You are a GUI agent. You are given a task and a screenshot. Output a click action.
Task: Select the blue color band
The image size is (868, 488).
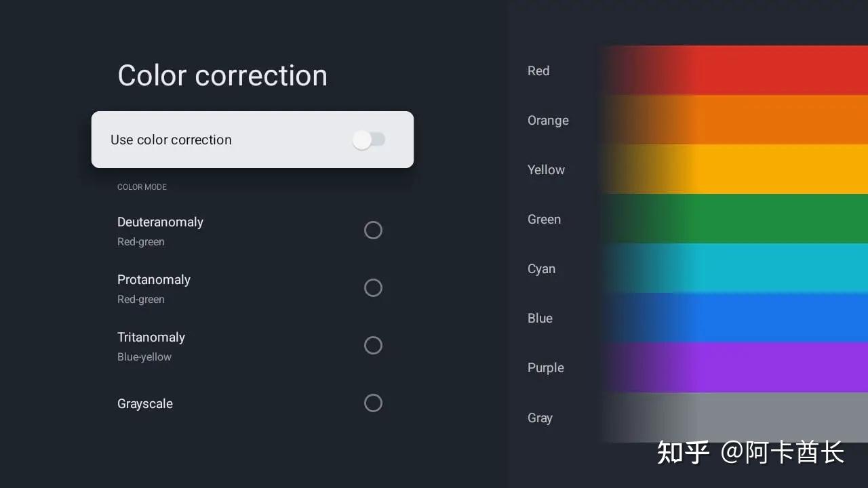point(746,318)
